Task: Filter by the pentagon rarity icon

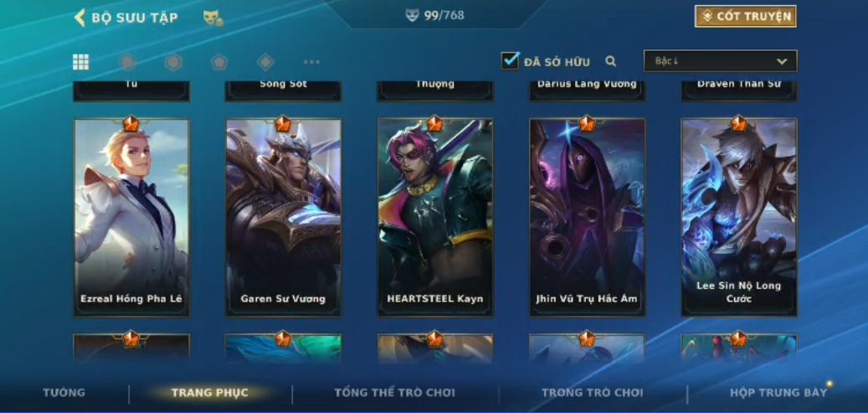Action: [219, 61]
